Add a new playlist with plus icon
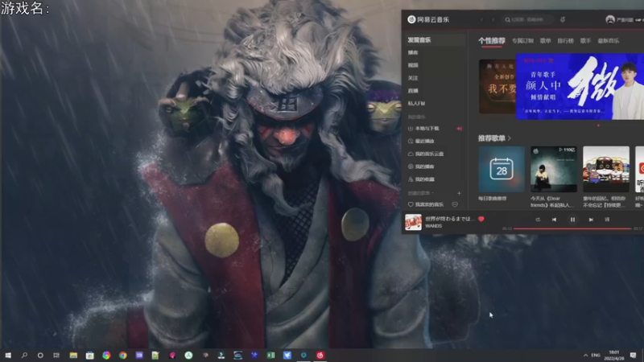 click(x=459, y=193)
